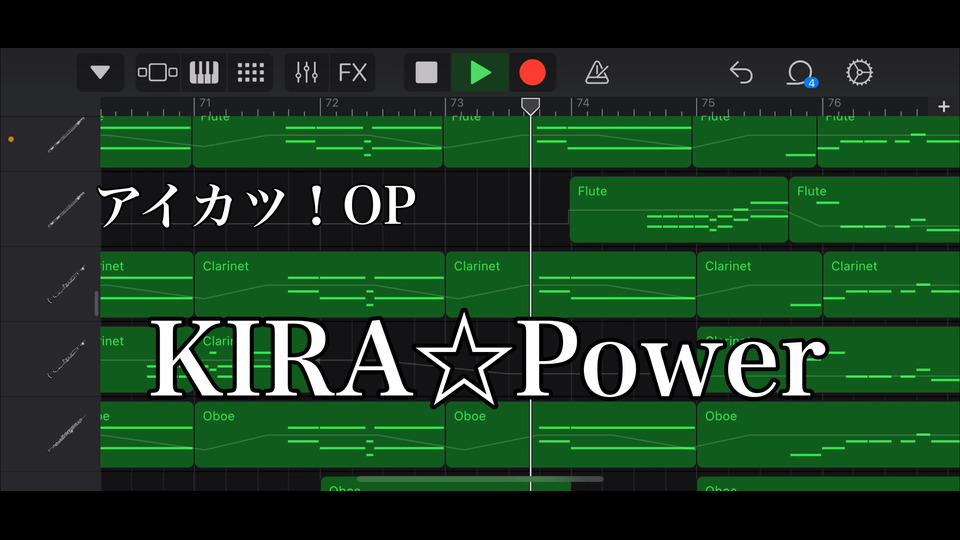The height and width of the screenshot is (540, 960).
Task: Select the Clarinet region starting at bar 75
Action: coord(759,284)
